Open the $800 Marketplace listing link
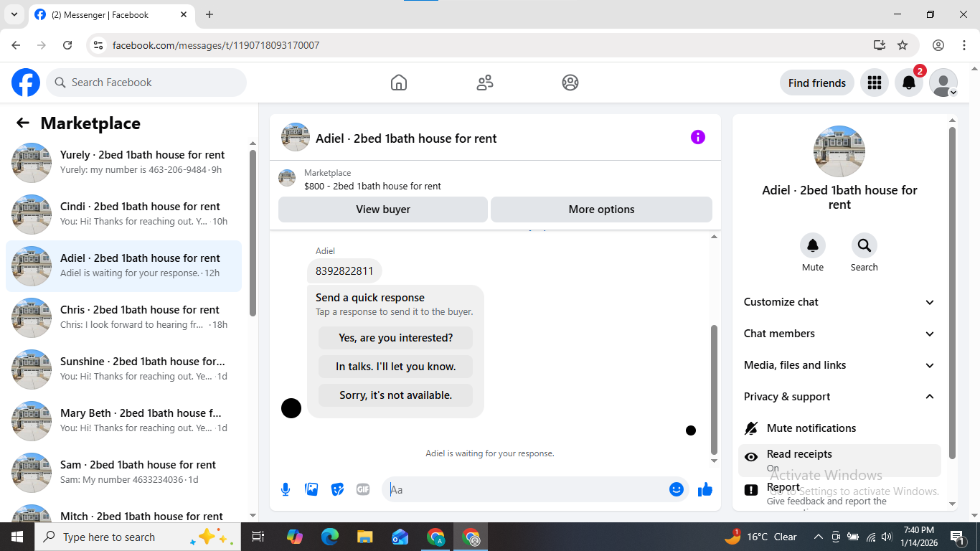This screenshot has width=980, height=551. tap(372, 186)
